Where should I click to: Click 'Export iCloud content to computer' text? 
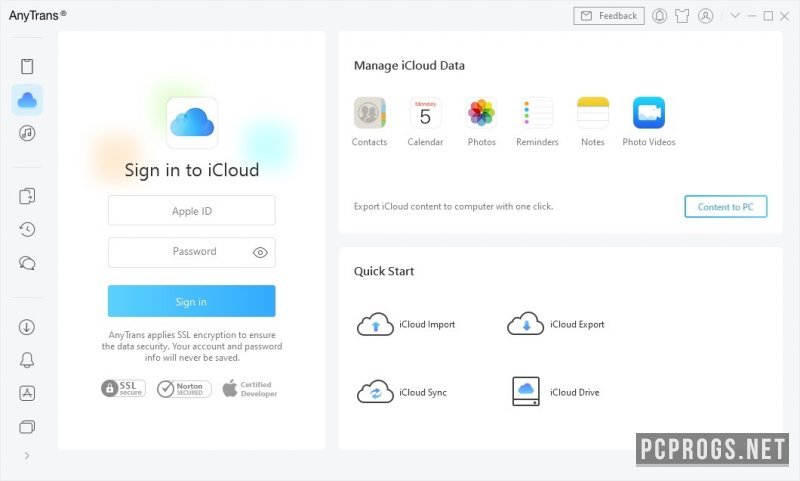coord(453,207)
